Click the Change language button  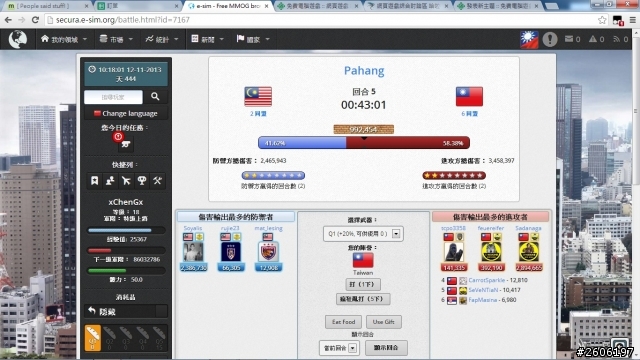tap(126, 113)
